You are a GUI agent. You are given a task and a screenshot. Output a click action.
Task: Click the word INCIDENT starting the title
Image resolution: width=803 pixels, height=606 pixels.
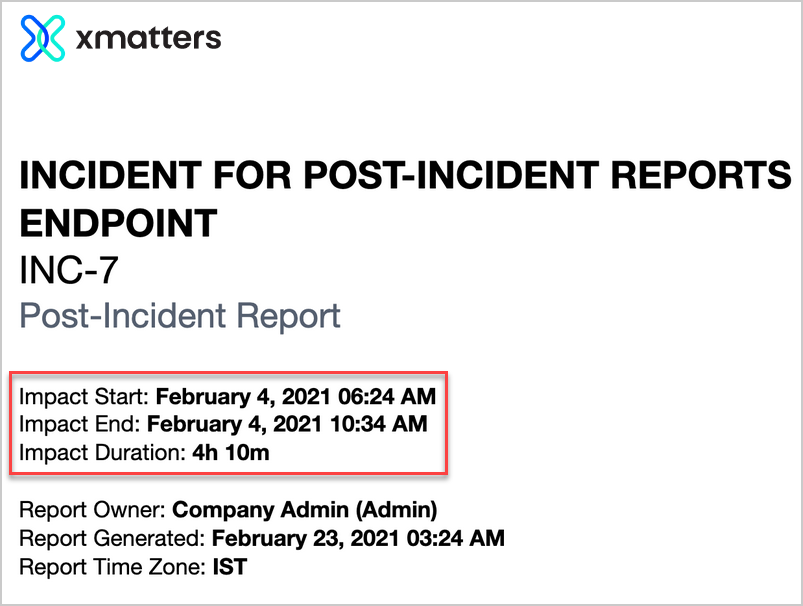[111, 175]
